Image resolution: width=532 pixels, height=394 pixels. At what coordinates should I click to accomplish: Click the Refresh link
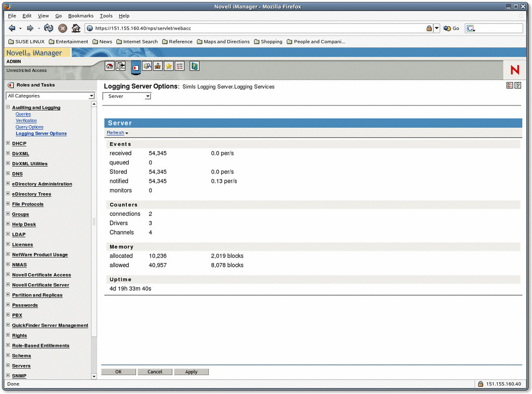coord(115,132)
